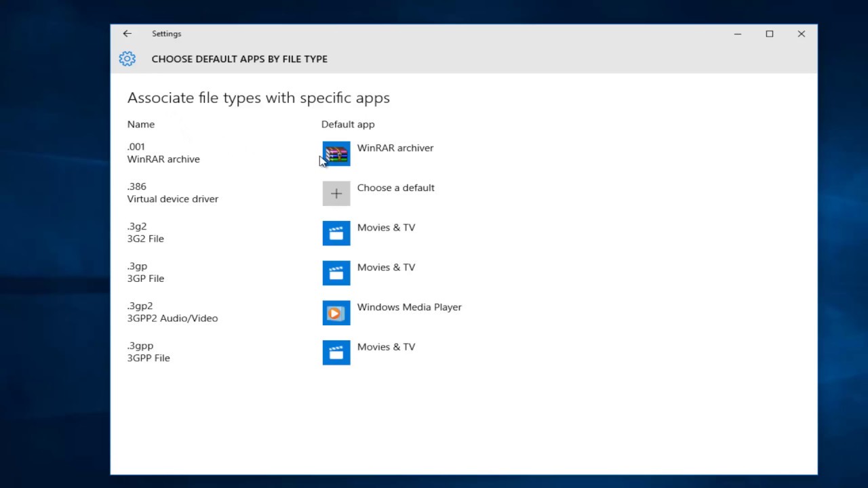This screenshot has width=868, height=488.
Task: Minimize the Settings window
Action: tap(737, 34)
